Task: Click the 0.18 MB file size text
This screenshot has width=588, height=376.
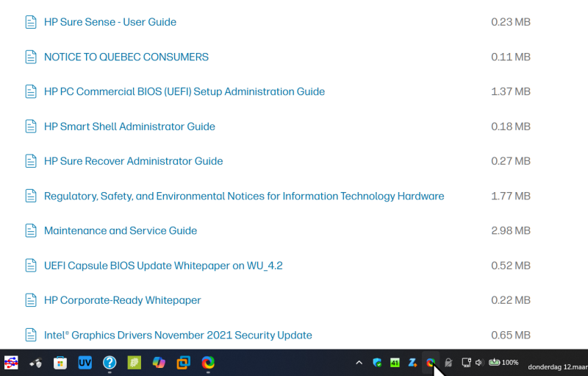Action: (x=511, y=127)
